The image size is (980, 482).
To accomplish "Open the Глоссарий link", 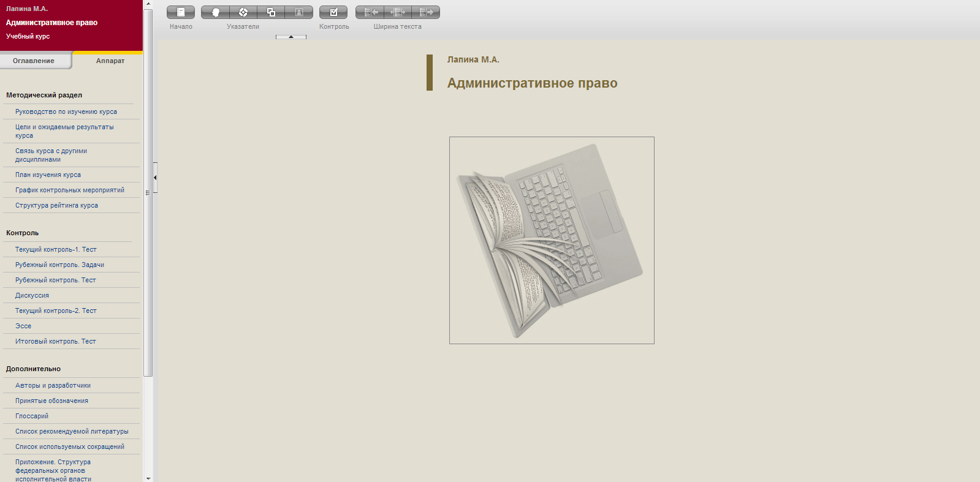I will point(32,416).
